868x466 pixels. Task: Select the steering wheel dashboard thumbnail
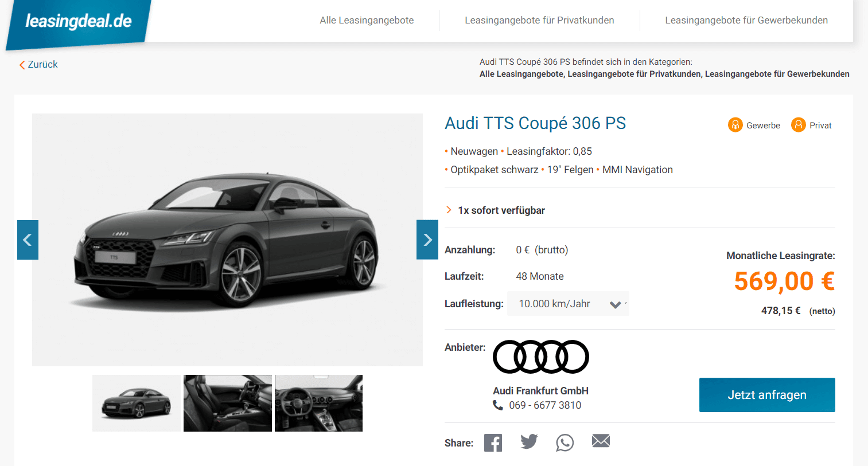point(319,403)
